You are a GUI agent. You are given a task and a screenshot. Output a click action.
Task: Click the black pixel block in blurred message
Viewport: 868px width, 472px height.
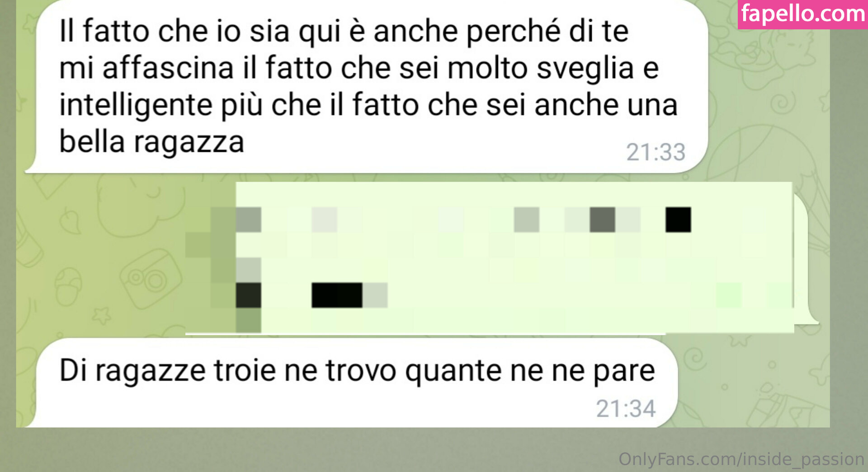click(678, 220)
